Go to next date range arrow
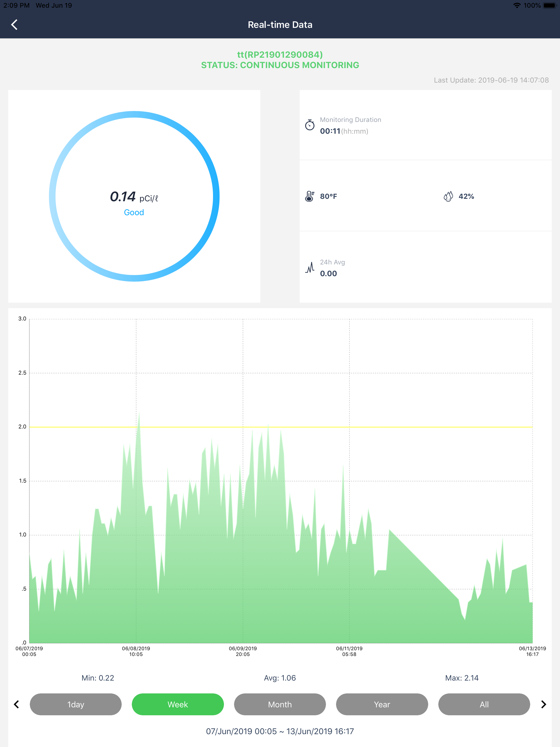 coord(543,704)
